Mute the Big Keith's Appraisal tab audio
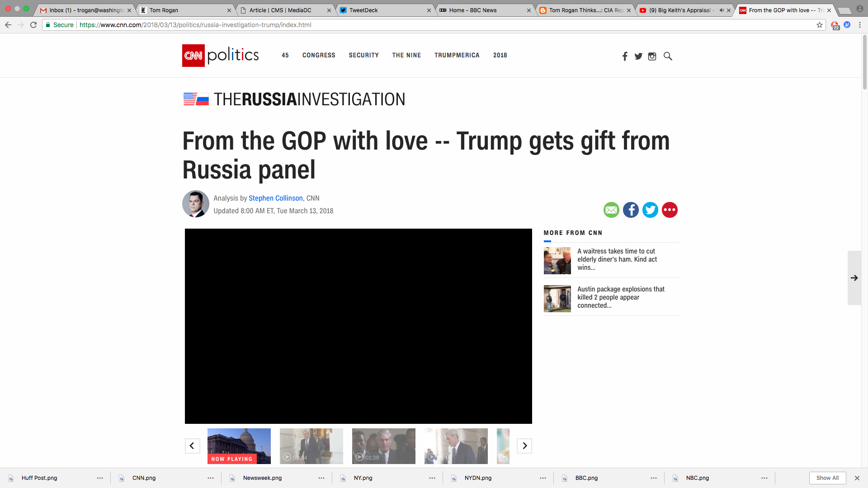 (x=721, y=10)
